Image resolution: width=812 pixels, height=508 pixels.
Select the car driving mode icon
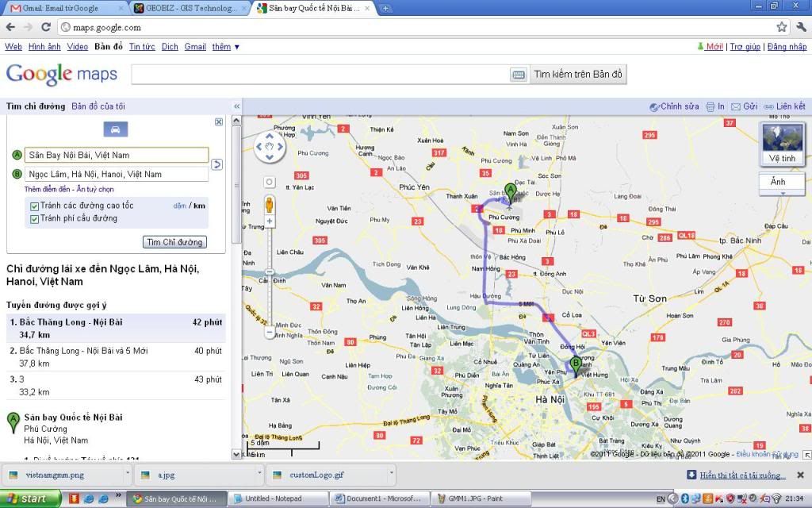point(115,129)
